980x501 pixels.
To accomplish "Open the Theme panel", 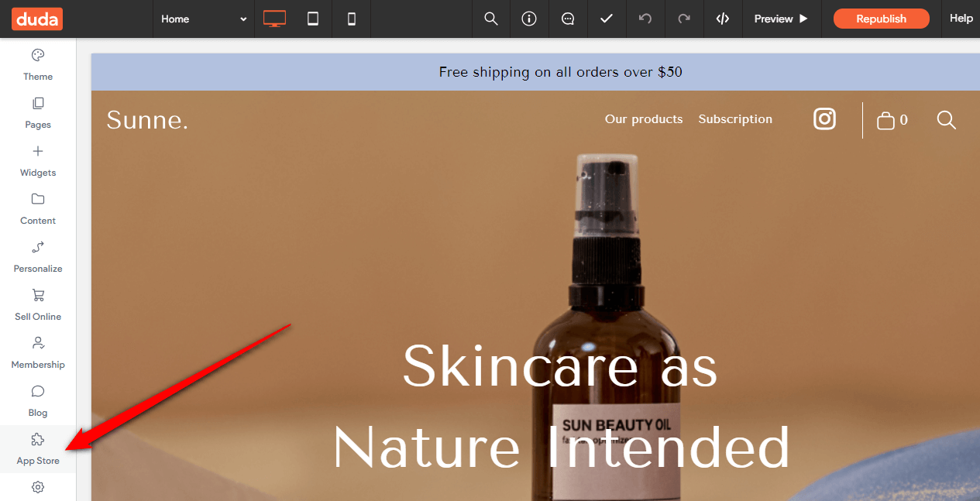I will 38,65.
